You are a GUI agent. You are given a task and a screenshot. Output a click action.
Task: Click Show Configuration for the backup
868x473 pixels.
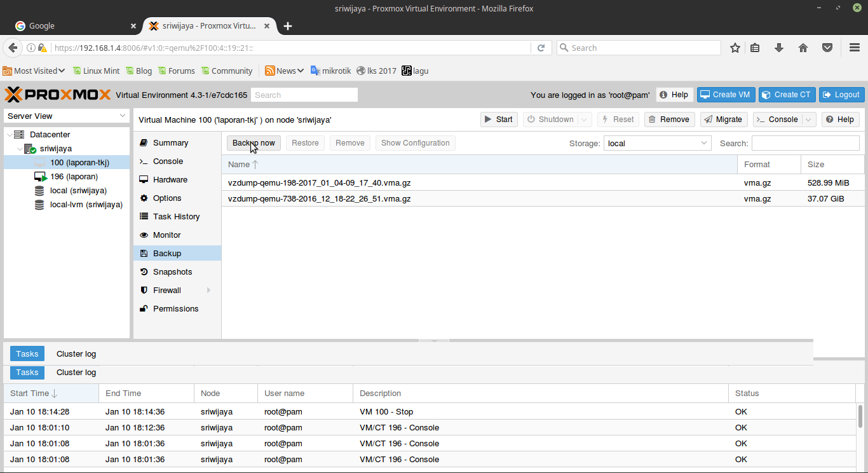[x=415, y=142]
